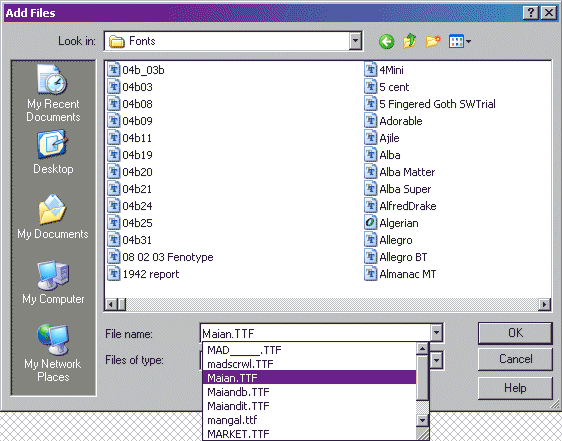The image size is (562, 441).
Task: Open My Network Places shortcut
Action: tap(53, 354)
